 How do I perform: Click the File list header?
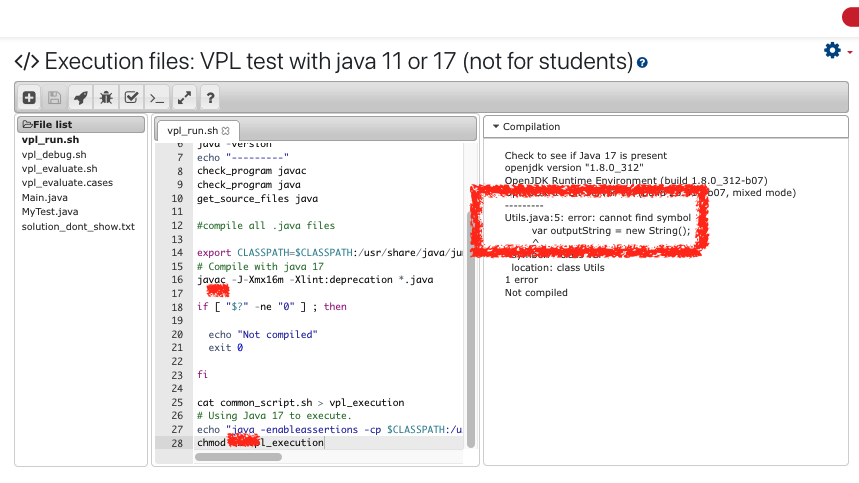coord(81,124)
